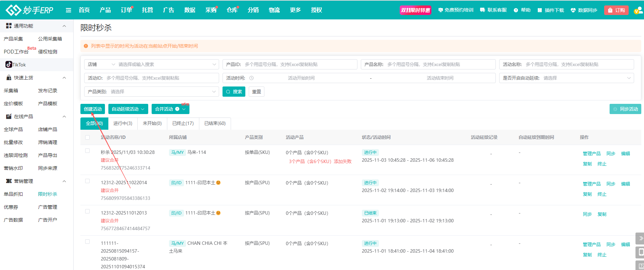Click the 联系客服 chat icon
644x270 pixels.
click(x=482, y=10)
